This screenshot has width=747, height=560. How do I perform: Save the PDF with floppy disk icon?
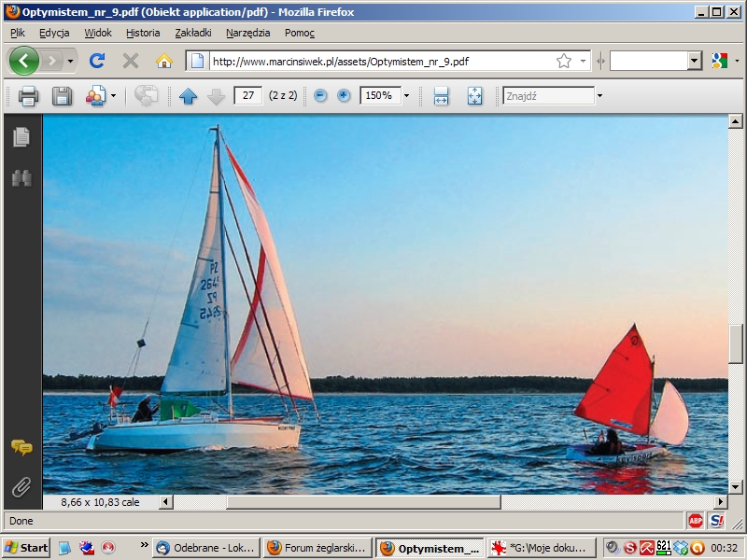click(x=62, y=96)
